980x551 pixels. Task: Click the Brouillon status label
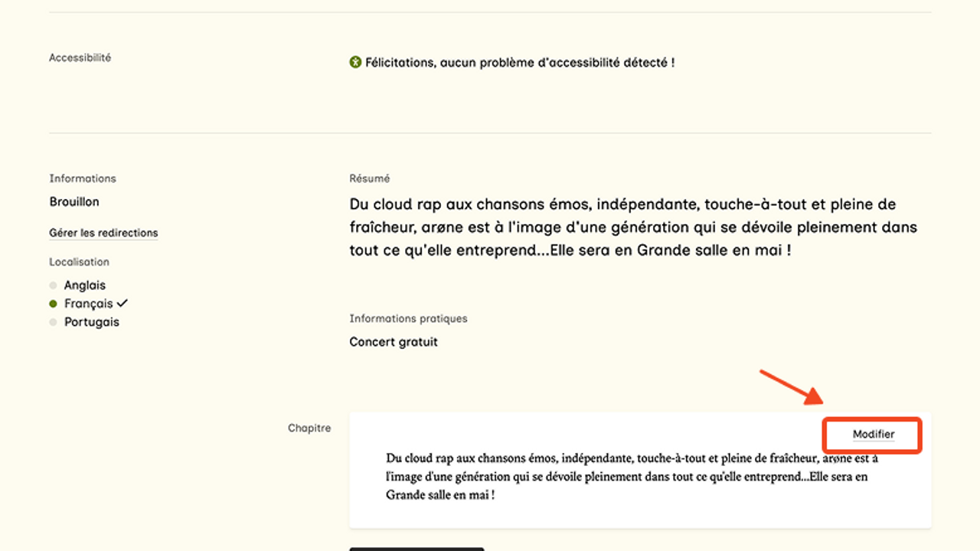pyautogui.click(x=74, y=202)
